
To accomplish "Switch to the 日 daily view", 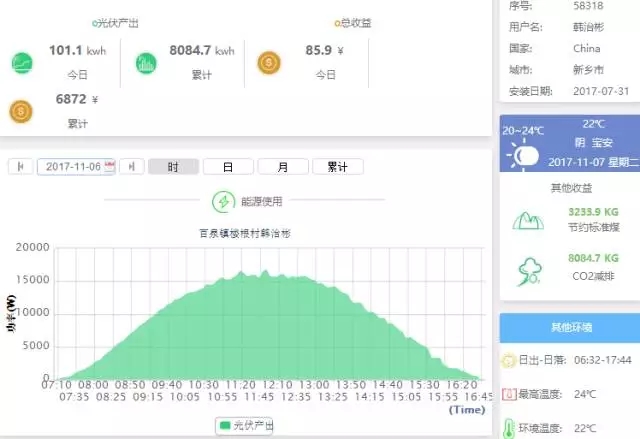I will [x=228, y=167].
